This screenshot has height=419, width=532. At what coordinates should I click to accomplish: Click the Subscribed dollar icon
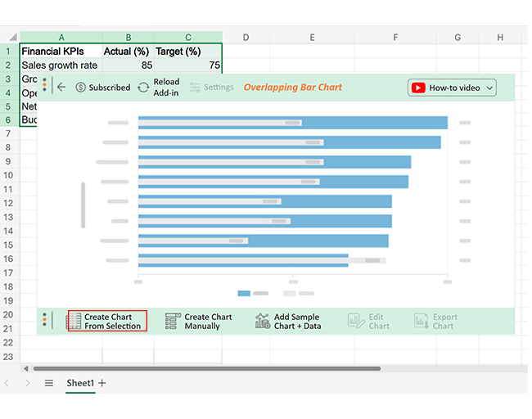(x=80, y=88)
